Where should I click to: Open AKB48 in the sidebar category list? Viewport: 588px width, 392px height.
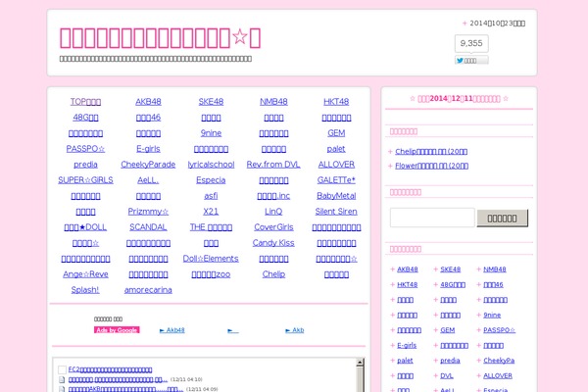coord(408,269)
